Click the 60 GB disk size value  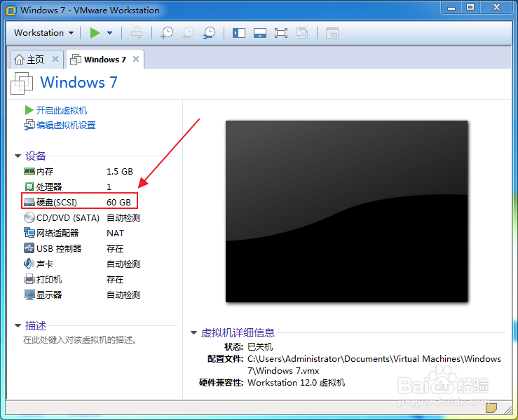tap(119, 202)
